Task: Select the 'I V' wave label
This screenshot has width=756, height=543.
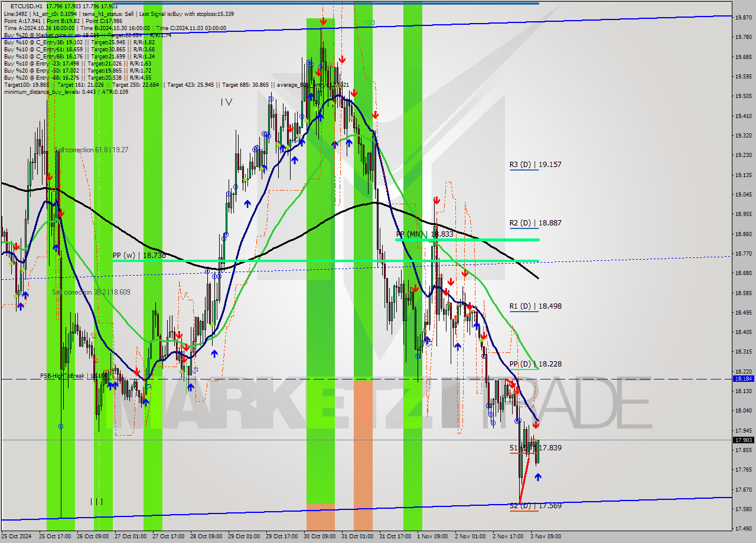Action: [226, 102]
